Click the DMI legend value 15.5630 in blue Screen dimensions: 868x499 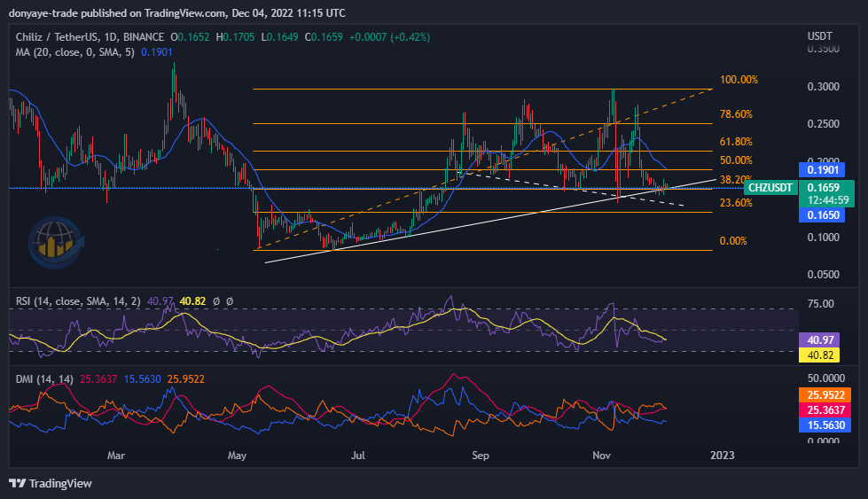142,379
